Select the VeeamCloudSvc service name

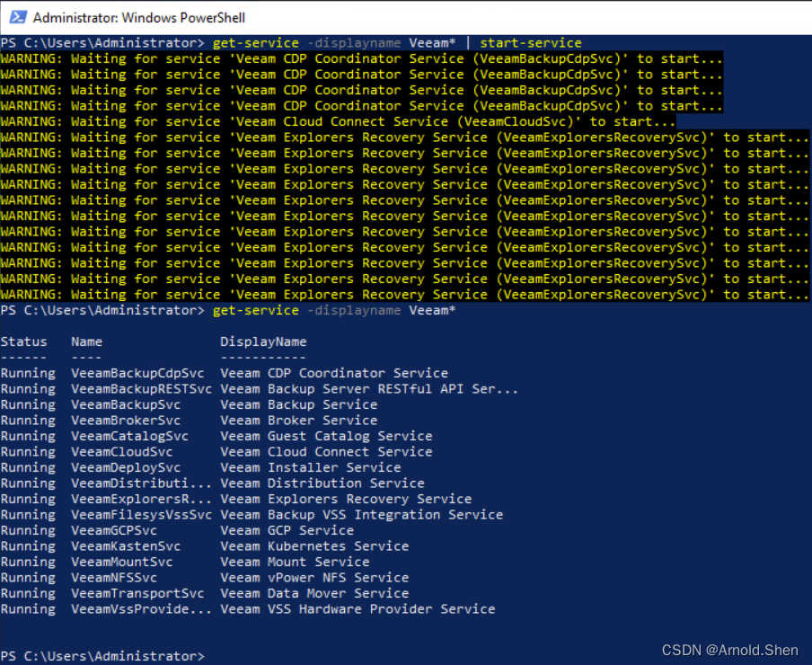click(121, 452)
